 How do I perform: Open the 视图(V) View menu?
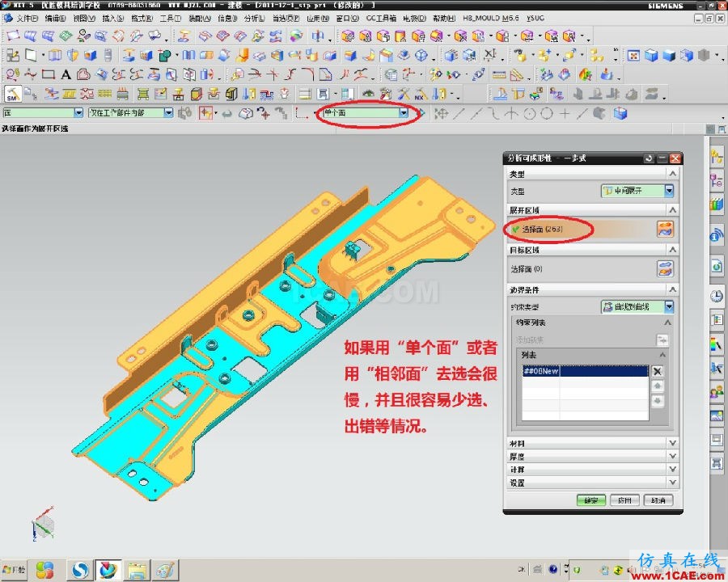pos(84,18)
